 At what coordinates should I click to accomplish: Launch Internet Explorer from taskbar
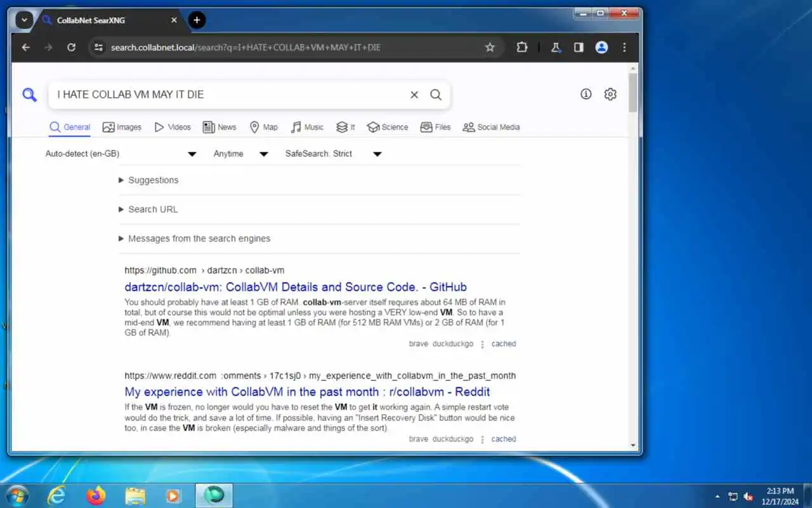click(x=57, y=496)
